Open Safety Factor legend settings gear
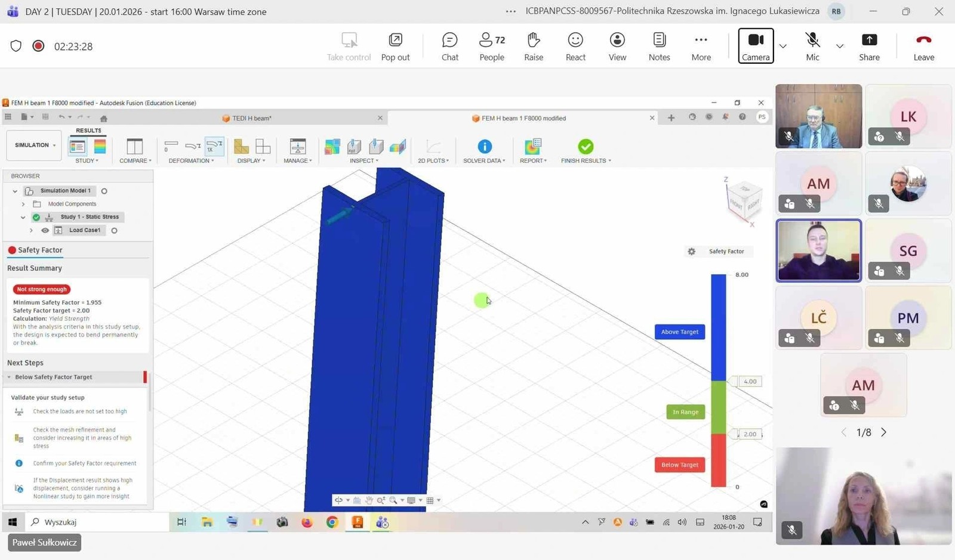Image resolution: width=955 pixels, height=560 pixels. point(691,252)
